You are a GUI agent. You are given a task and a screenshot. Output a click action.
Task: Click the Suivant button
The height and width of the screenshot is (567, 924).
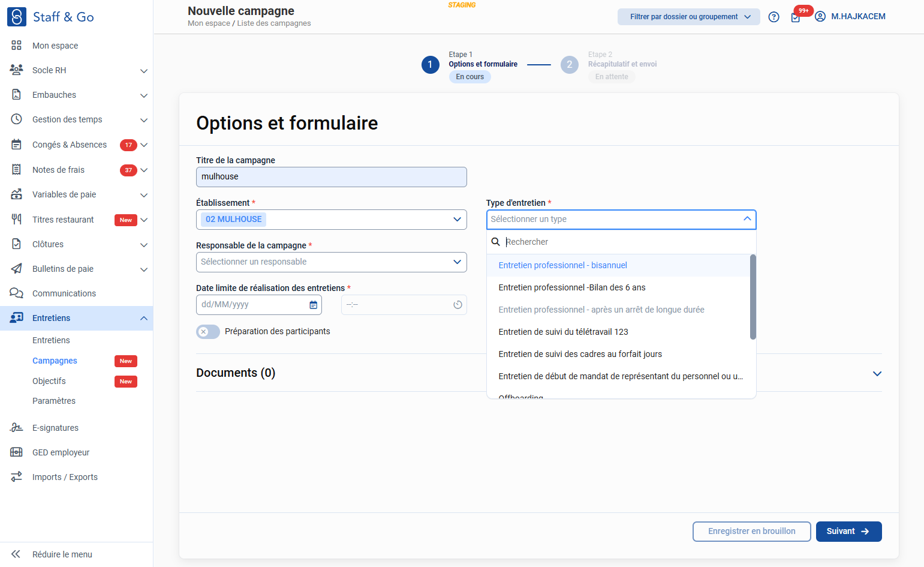[849, 532]
